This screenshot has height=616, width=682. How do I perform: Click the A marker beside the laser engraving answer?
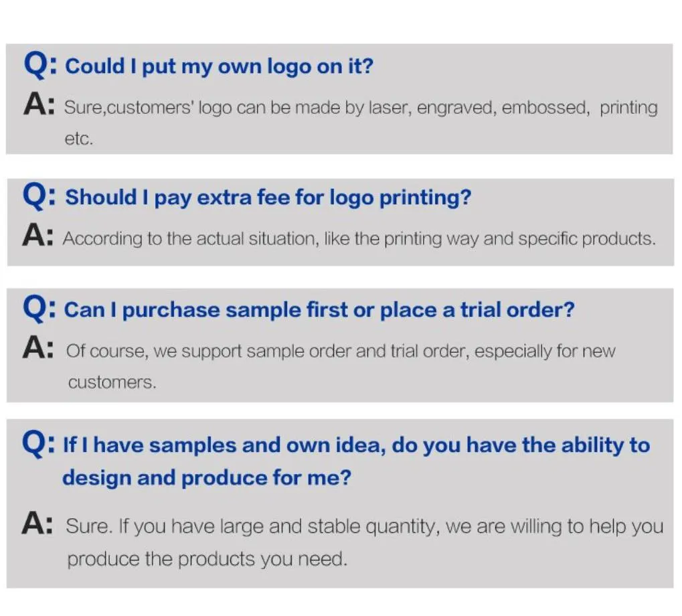tap(37, 105)
